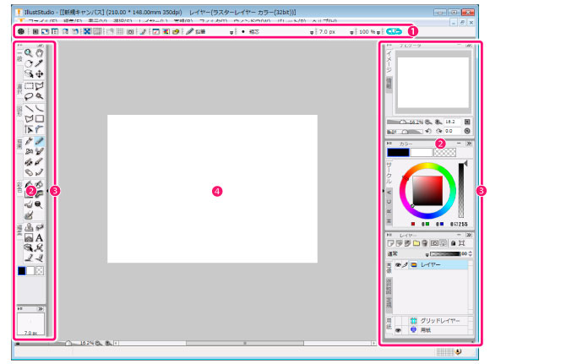Select the Eraser tool

[x=29, y=172]
